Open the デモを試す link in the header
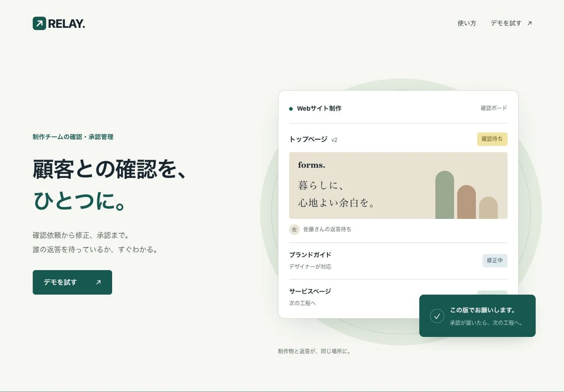 (x=511, y=23)
